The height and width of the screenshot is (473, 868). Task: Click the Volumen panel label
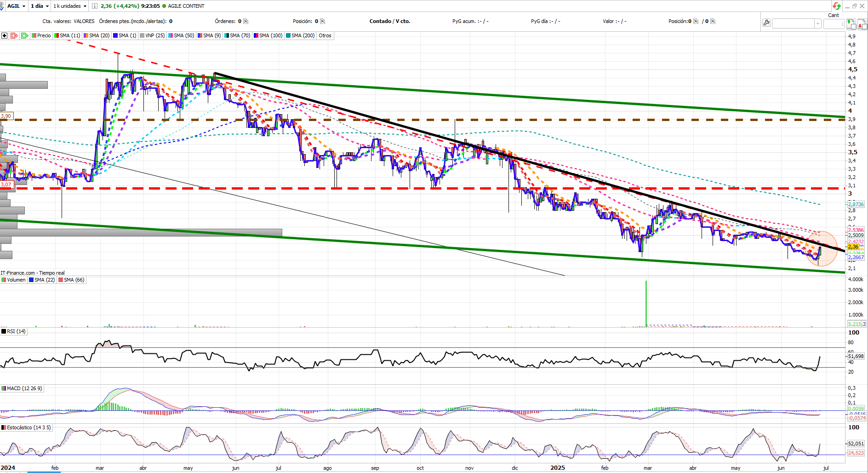point(14,280)
